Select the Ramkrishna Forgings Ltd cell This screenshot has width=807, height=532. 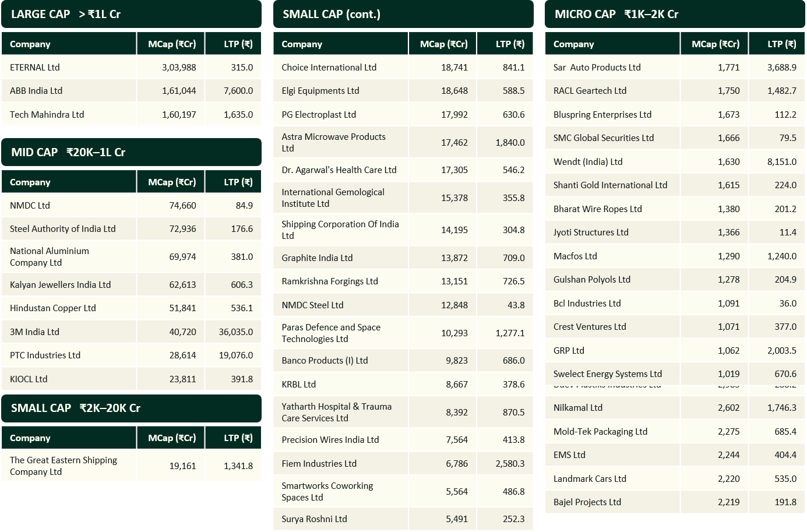[340, 281]
